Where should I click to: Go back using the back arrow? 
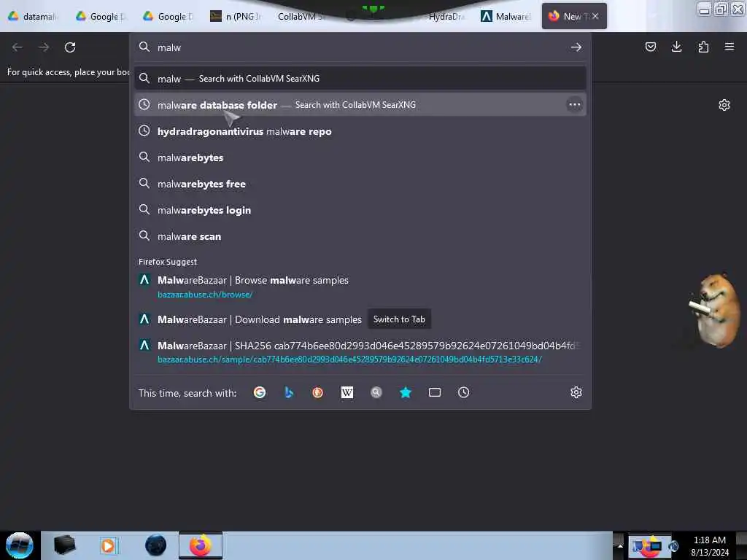coord(18,47)
